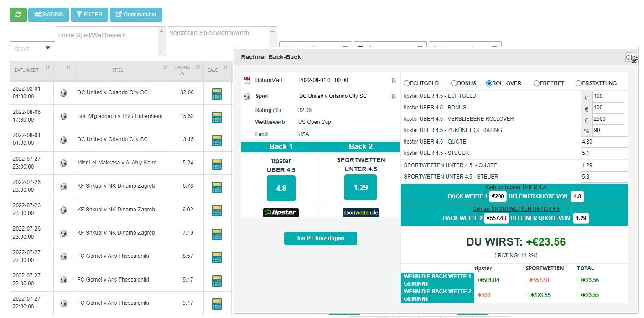This screenshot has width=644, height=318.
Task: Copy the Spiel value in calculator
Action: coord(394,97)
